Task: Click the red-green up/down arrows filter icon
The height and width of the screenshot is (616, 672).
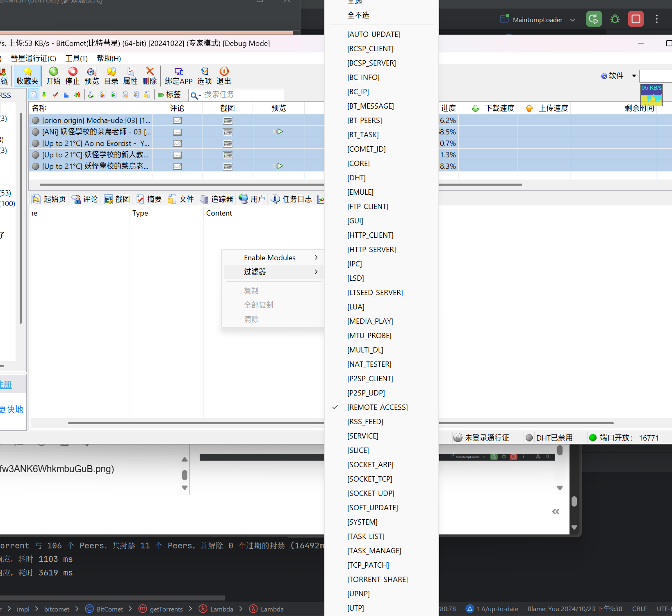Action: pyautogui.click(x=77, y=95)
